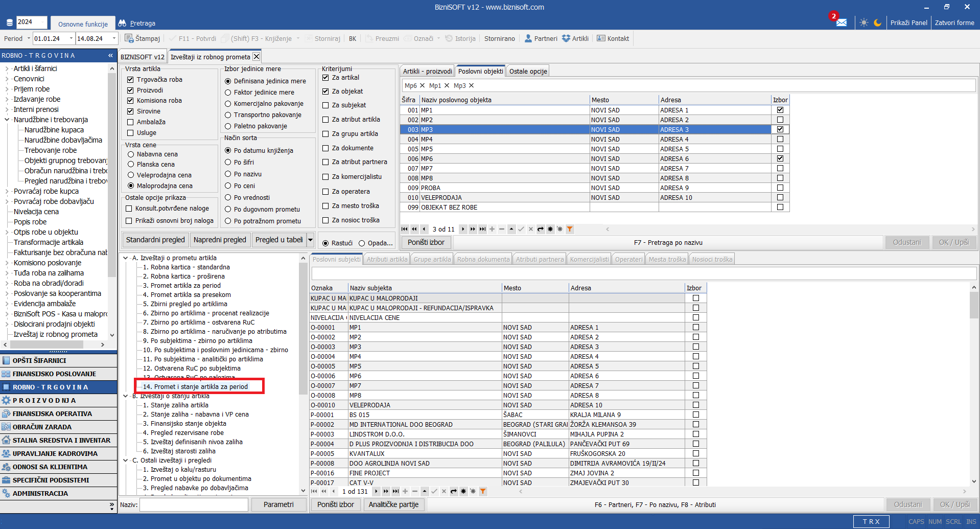Open the messages envelope icon
980x529 pixels.
pos(841,22)
